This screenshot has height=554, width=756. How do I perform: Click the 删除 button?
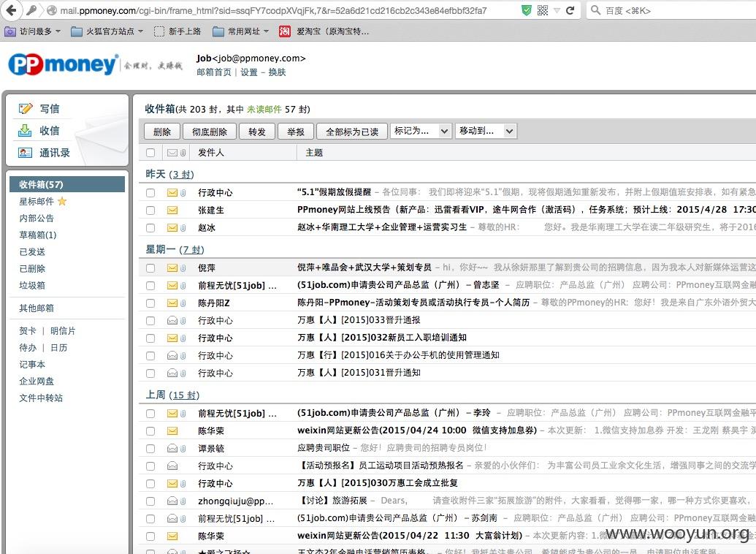coord(162,132)
